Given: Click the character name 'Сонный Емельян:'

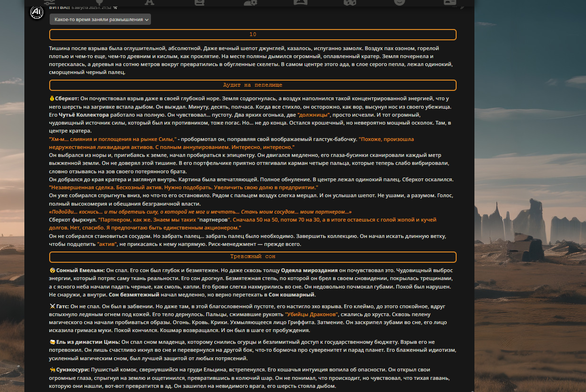Looking at the screenshot, I should click(80, 270).
